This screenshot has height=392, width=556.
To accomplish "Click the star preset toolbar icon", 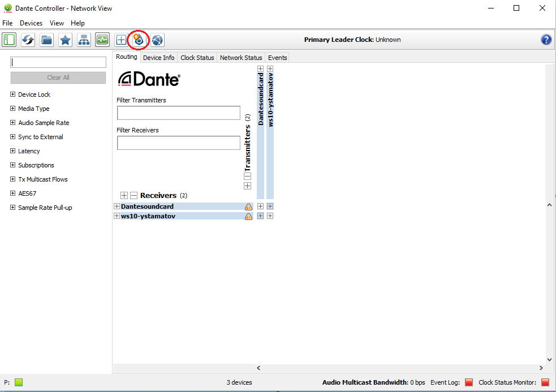I will (65, 40).
